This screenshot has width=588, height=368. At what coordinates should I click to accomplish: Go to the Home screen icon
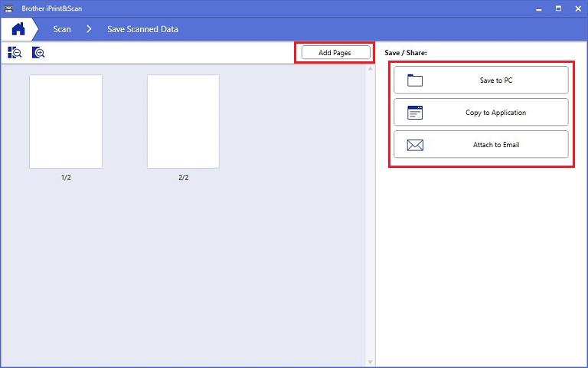[x=18, y=29]
